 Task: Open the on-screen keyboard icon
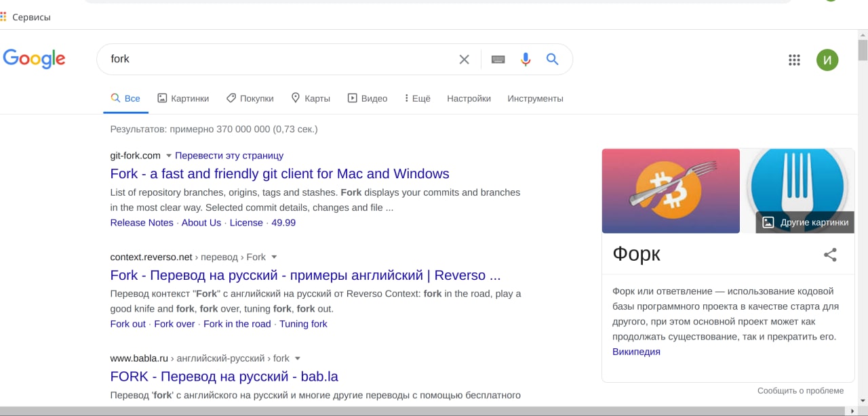click(x=498, y=60)
